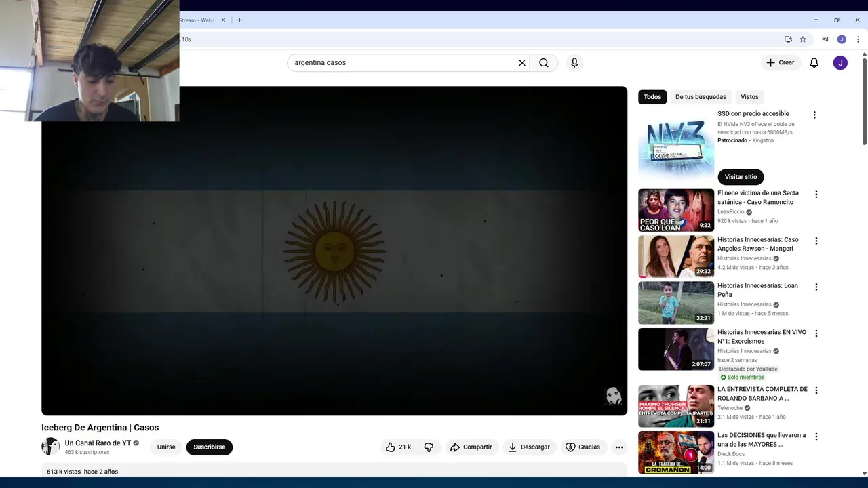Bookmark this page with the star icon
868x488 pixels.
pyautogui.click(x=803, y=39)
